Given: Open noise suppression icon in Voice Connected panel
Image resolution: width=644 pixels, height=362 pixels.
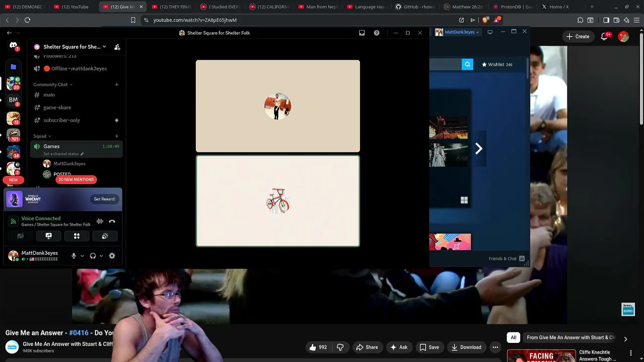Looking at the screenshot, I should [x=100, y=221].
